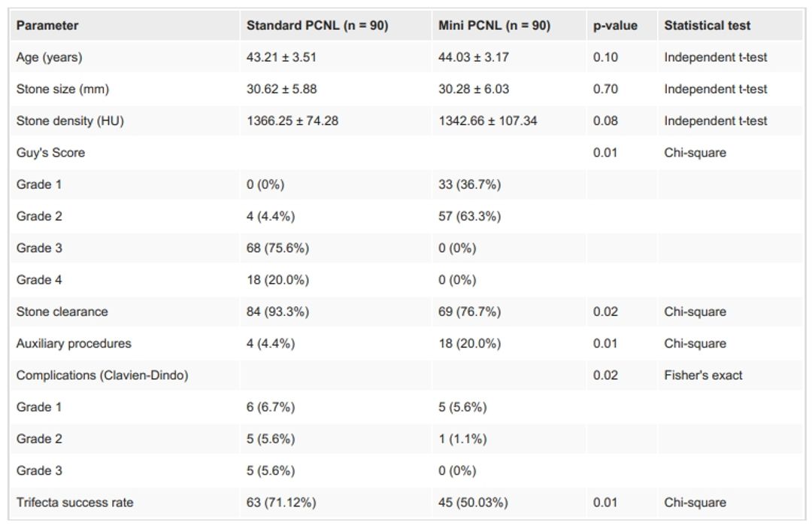Select the 57 (63.3%) Mini PCNL value
Image resolution: width=812 pixels, height=529 pixels.
[x=469, y=216]
